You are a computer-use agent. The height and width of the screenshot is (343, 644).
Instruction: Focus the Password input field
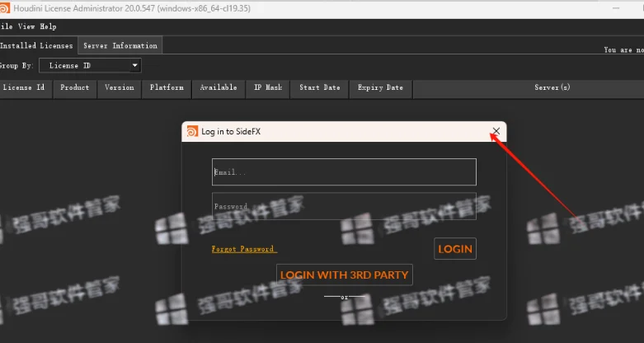344,206
